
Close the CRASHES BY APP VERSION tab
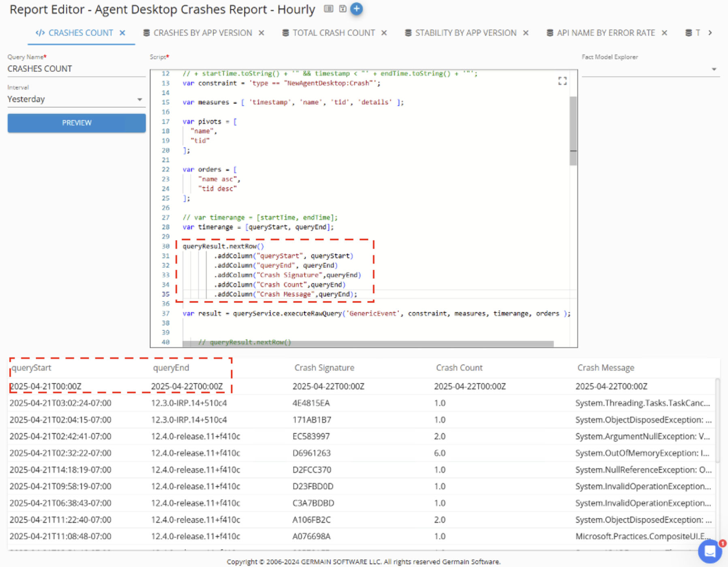point(261,33)
